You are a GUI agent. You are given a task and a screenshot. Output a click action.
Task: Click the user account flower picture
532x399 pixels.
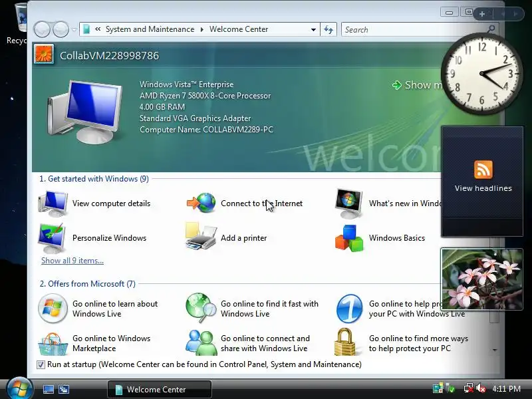coord(44,55)
